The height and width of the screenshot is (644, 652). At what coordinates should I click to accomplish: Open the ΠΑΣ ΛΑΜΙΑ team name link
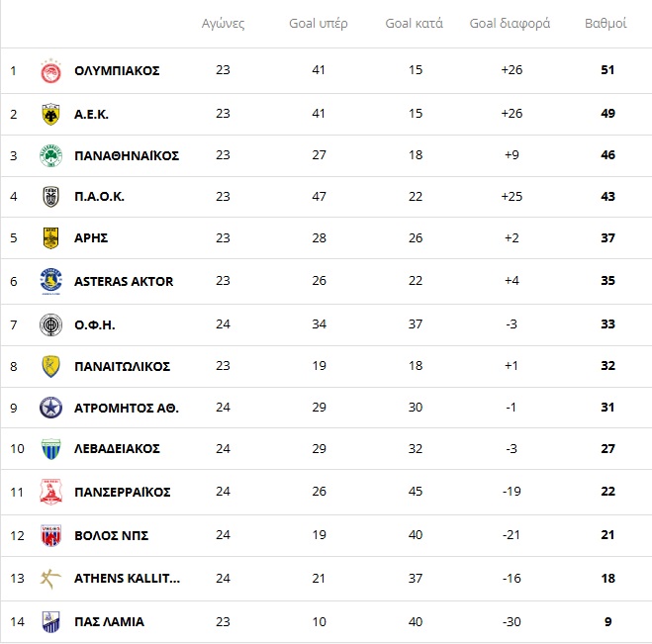tap(109, 621)
